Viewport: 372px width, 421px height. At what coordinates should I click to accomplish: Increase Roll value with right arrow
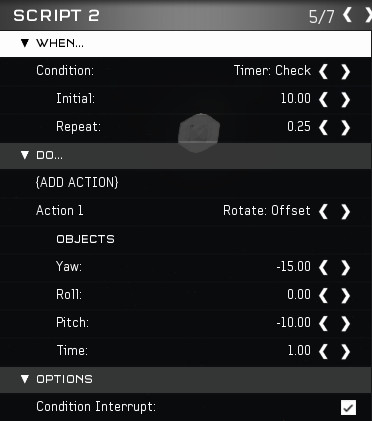pyautogui.click(x=345, y=295)
